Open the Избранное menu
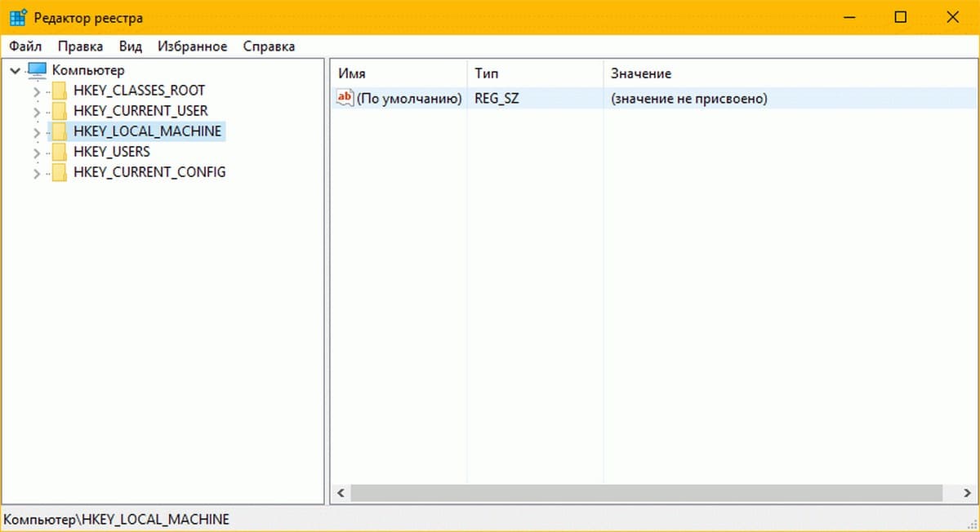Viewport: 980px width, 532px height. pyautogui.click(x=193, y=47)
